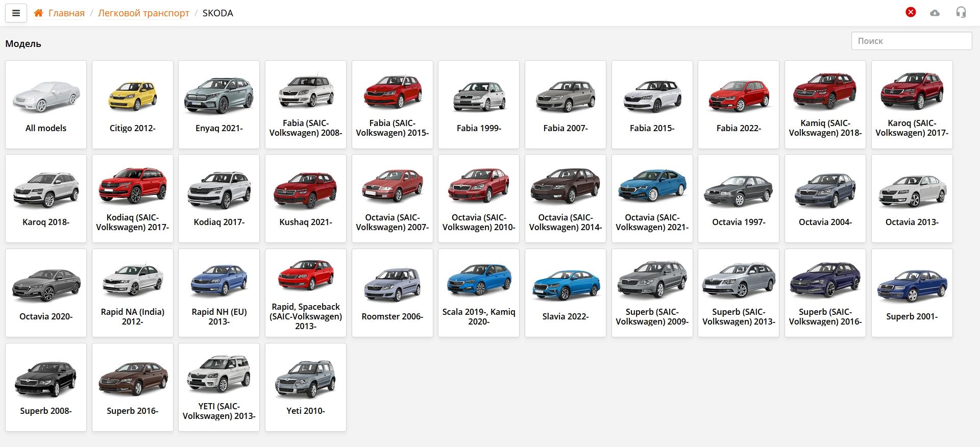Open Легковой транспорт breadcrumb link

tap(143, 13)
